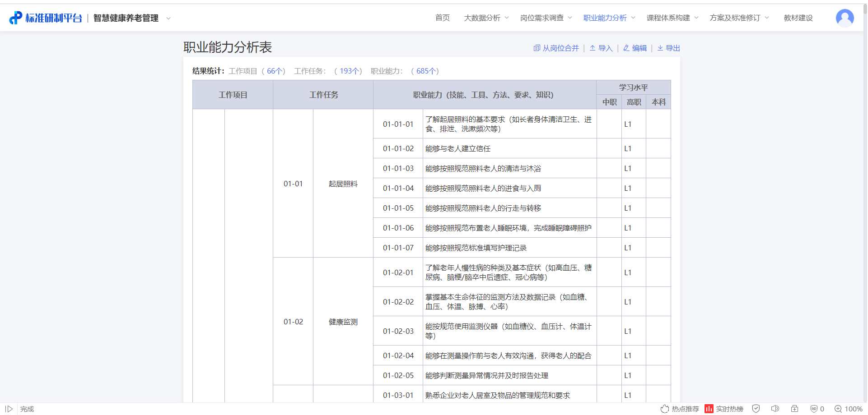Click code cell 01-01-01
Screen dimensions: 868x415
(398, 124)
